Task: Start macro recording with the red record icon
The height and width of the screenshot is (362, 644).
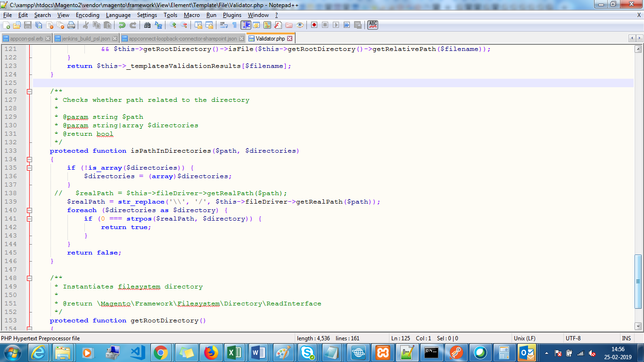Action: pos(314,25)
